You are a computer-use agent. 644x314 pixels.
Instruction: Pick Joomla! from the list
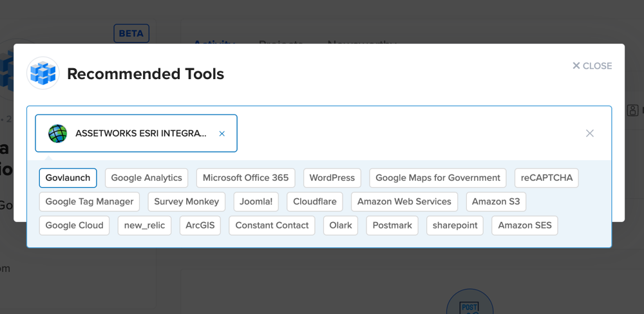click(256, 201)
